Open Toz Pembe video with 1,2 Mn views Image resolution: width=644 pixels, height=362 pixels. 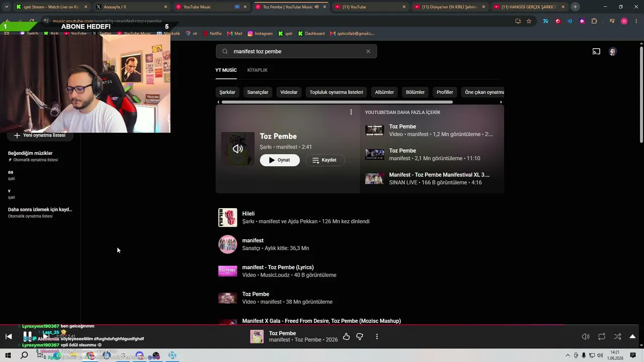(x=432, y=131)
